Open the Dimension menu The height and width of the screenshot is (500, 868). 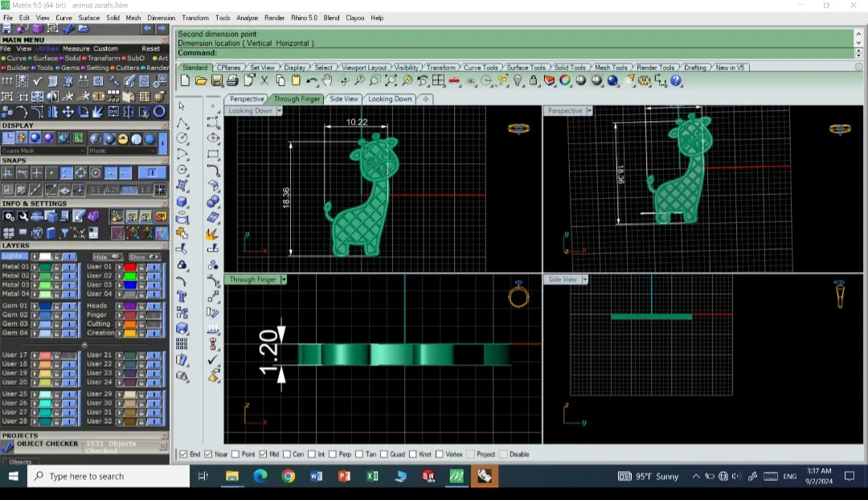point(161,18)
